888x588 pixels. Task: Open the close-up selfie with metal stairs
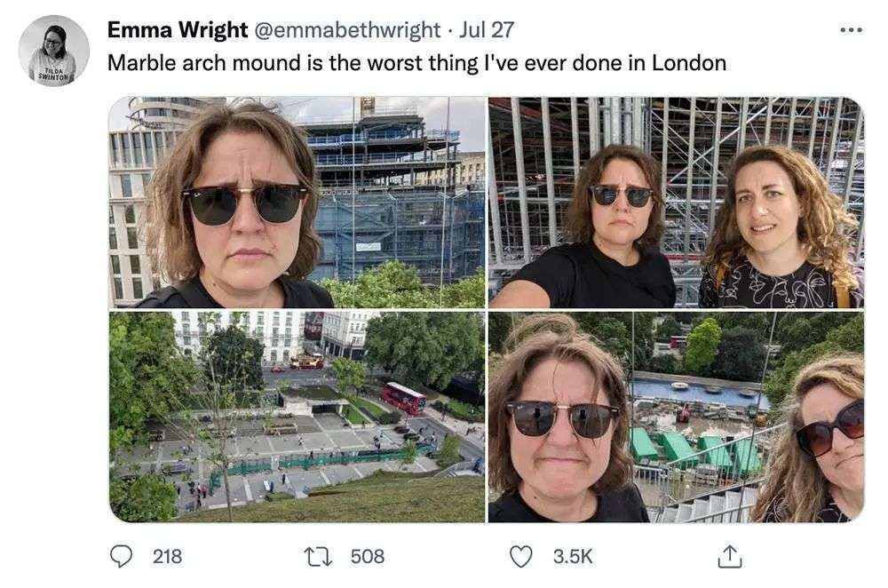point(675,417)
